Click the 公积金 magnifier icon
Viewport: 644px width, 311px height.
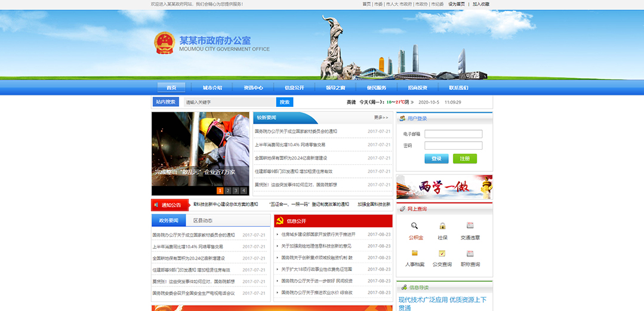[414, 226]
